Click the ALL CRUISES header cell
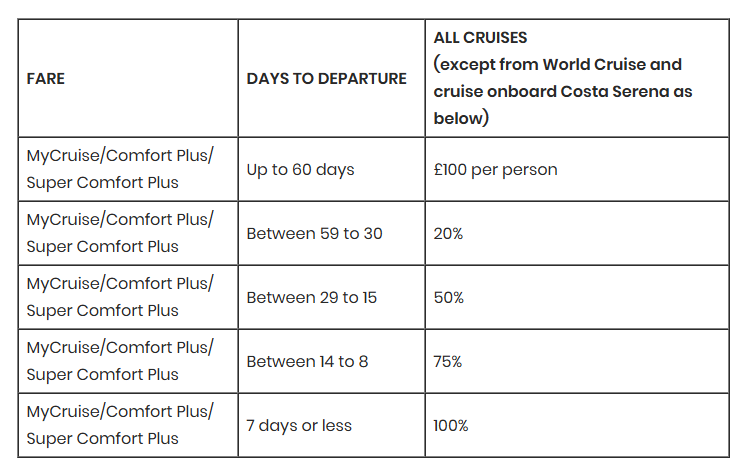The height and width of the screenshot is (470, 743). [577, 78]
